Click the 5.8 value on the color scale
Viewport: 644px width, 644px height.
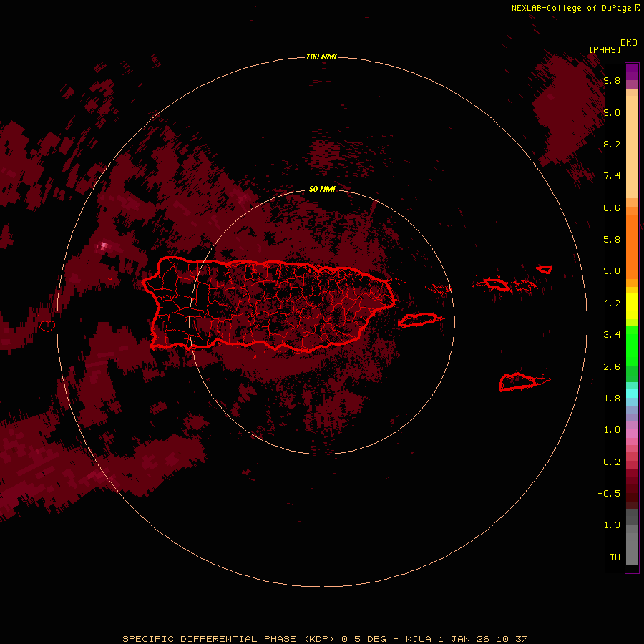pyautogui.click(x=612, y=240)
